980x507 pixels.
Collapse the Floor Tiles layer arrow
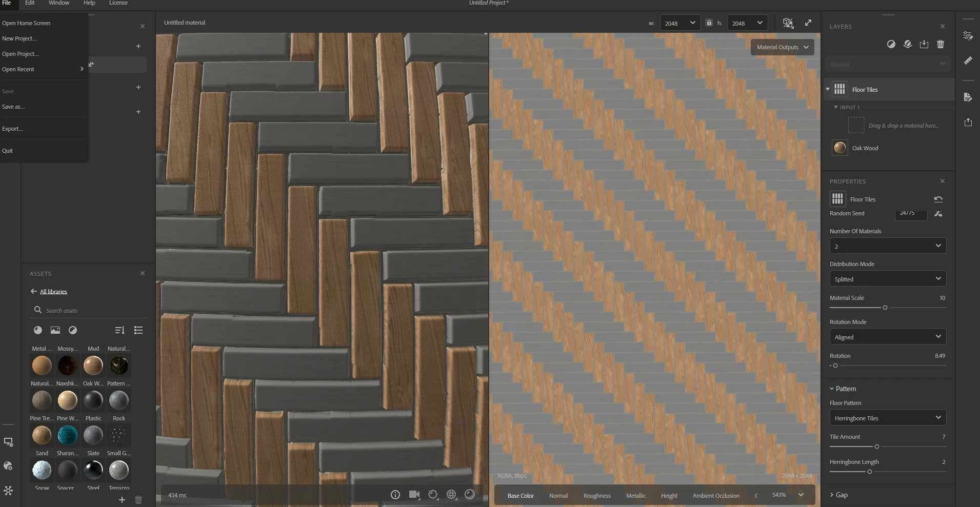click(827, 89)
